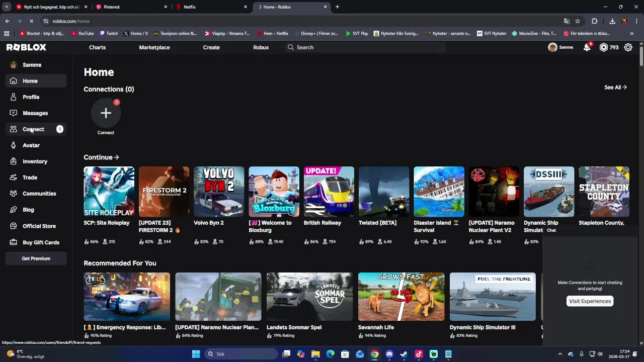Open the browser downloads icon
The width and height of the screenshot is (644, 362).
pos(612,21)
